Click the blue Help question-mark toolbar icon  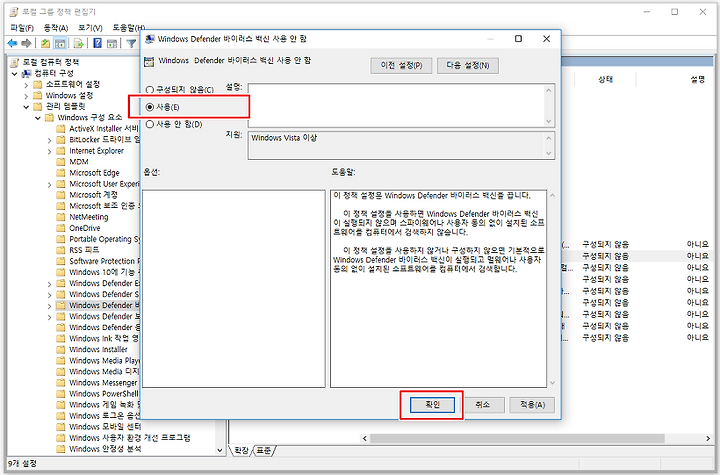point(97,43)
